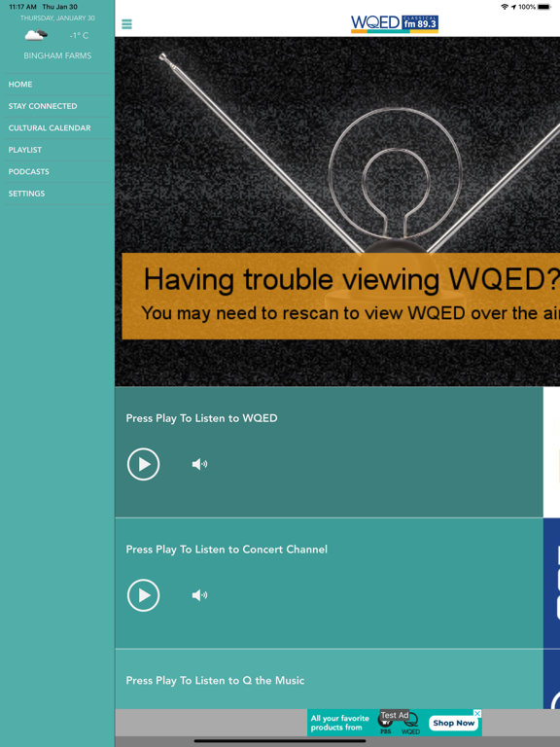Play the Concert Channel stream

(x=143, y=595)
